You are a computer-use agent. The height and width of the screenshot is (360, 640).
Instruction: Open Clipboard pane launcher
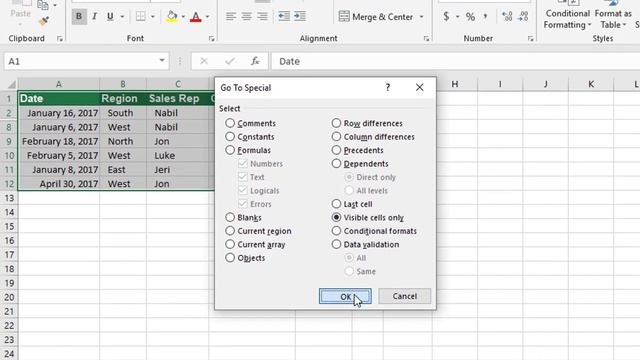pos(60,38)
